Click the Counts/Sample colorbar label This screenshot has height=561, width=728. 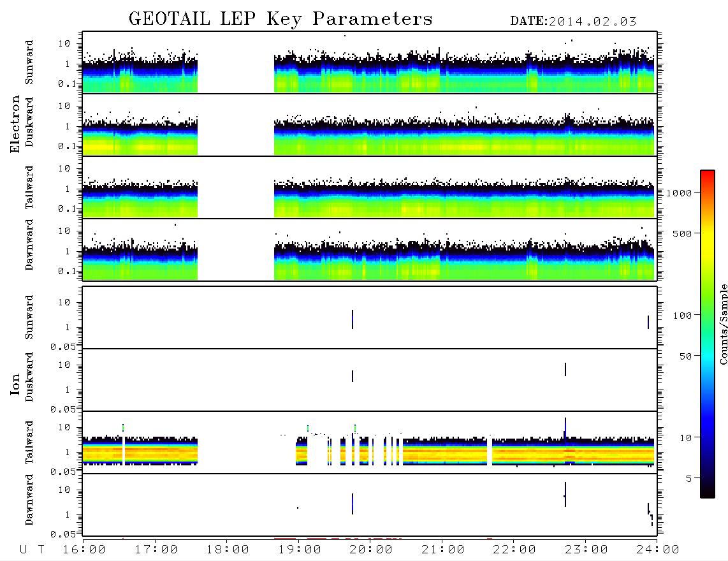(x=723, y=324)
